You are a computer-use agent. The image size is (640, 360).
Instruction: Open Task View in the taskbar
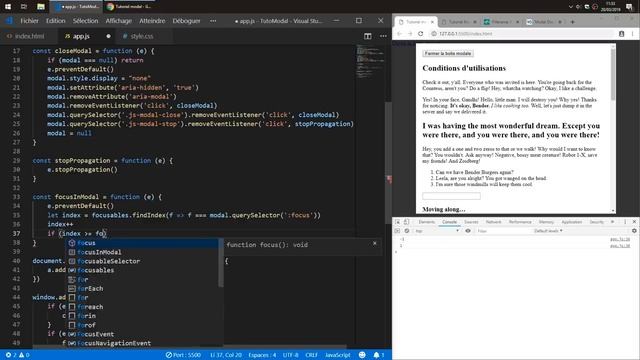click(x=24, y=7)
